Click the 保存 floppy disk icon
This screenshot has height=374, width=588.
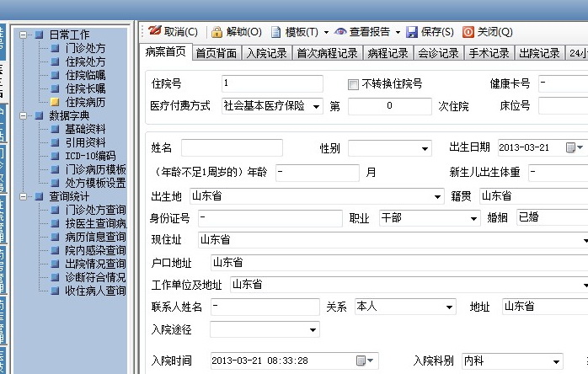click(412, 32)
